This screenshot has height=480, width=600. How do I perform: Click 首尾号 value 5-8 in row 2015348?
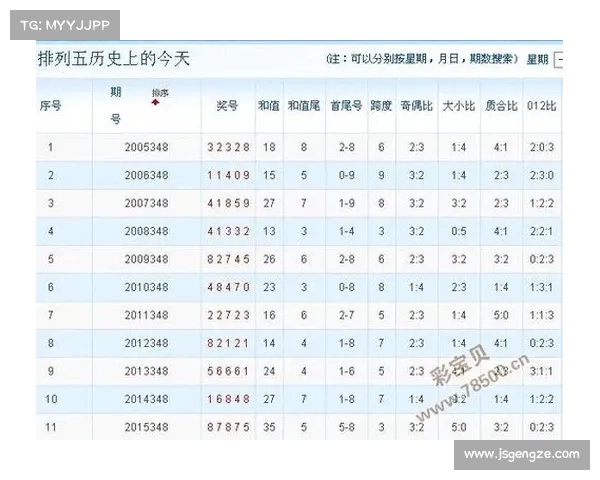pyautogui.click(x=346, y=427)
